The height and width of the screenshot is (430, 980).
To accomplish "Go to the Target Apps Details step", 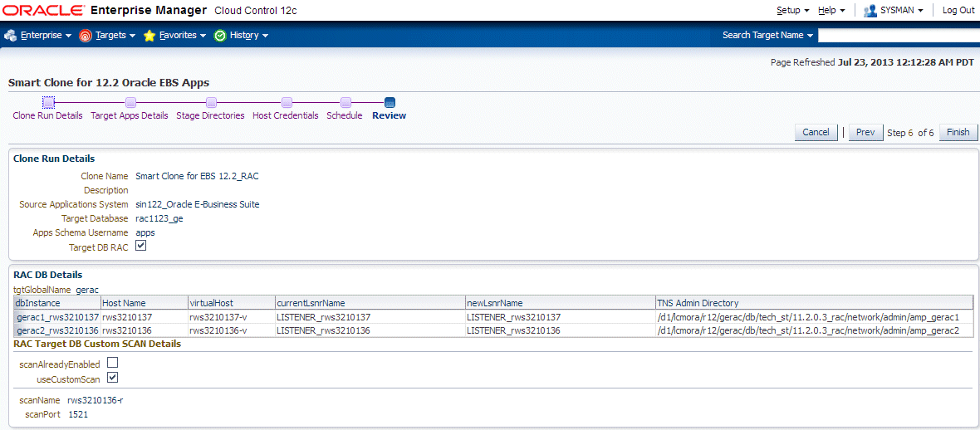I will point(130,115).
